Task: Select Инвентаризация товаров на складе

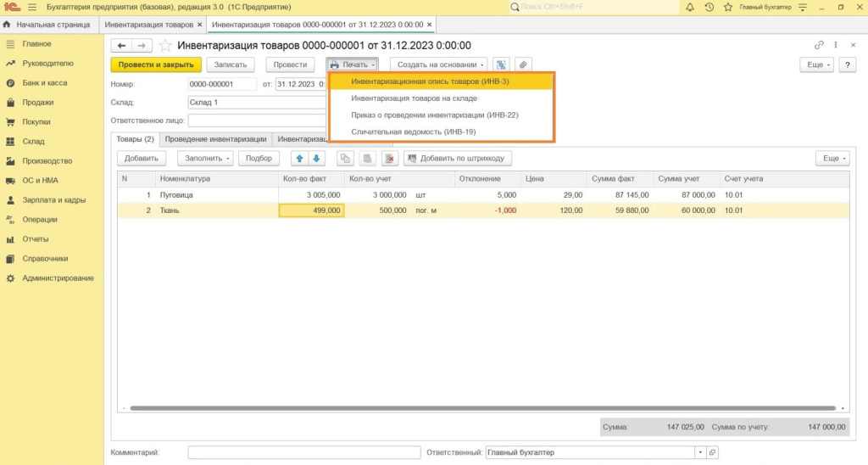Action: (441, 98)
